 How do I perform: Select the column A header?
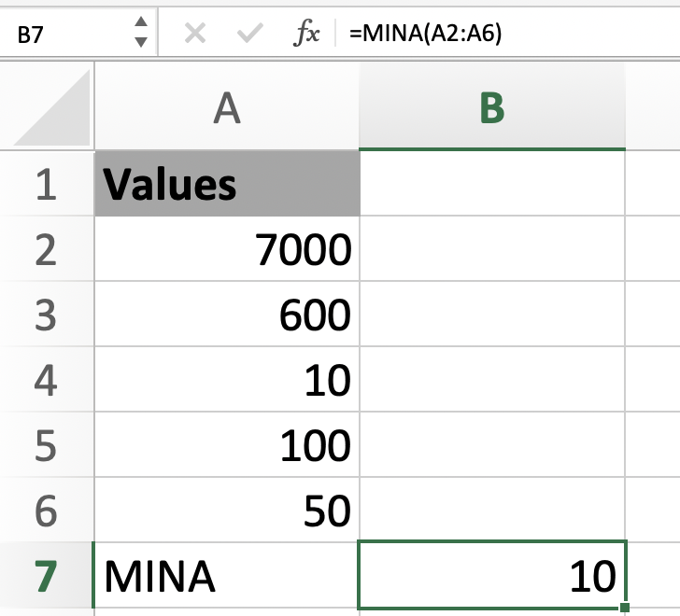click(x=226, y=109)
